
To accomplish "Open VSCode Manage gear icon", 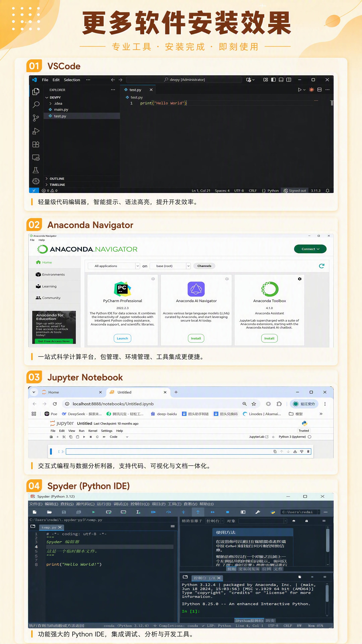I will [x=36, y=181].
